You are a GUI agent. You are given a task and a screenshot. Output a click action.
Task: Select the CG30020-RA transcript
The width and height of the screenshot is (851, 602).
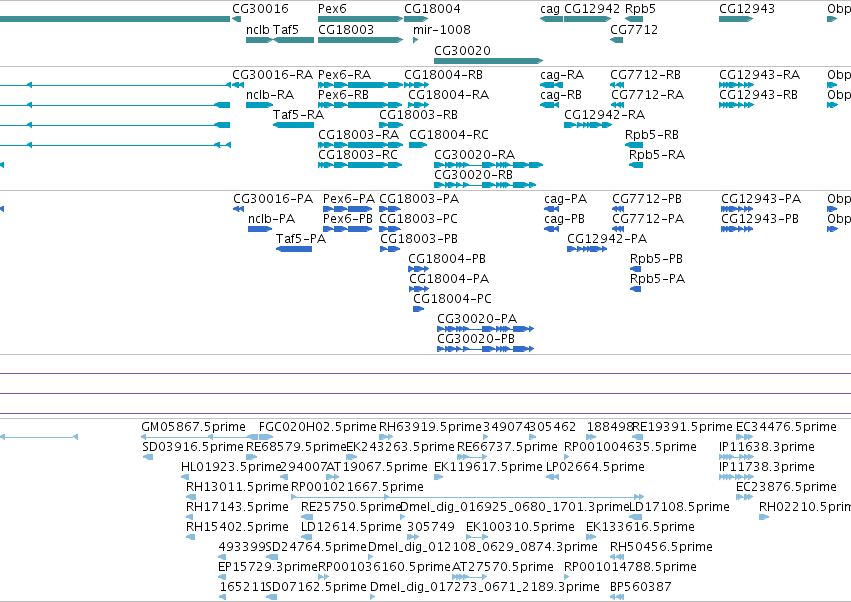coord(488,165)
